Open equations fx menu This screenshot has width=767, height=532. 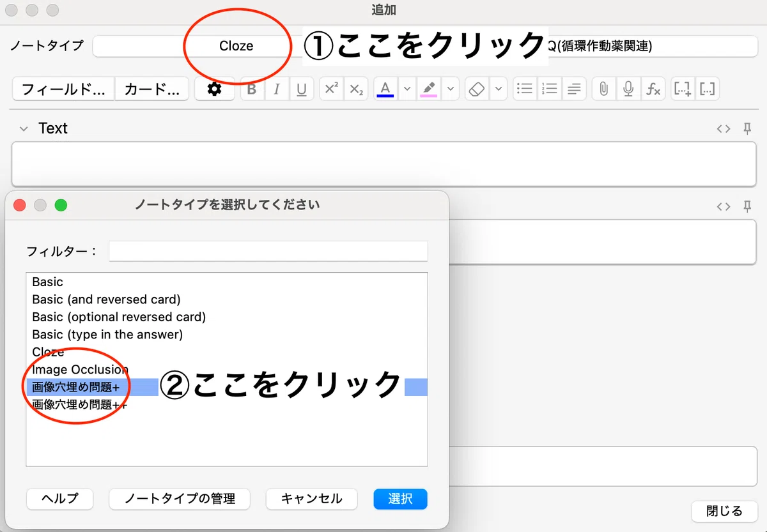pos(653,89)
